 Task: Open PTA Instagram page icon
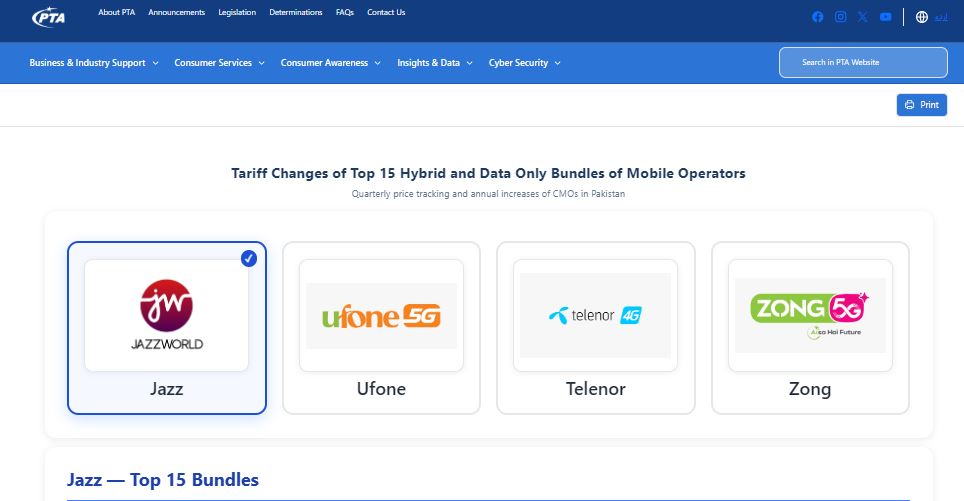840,17
